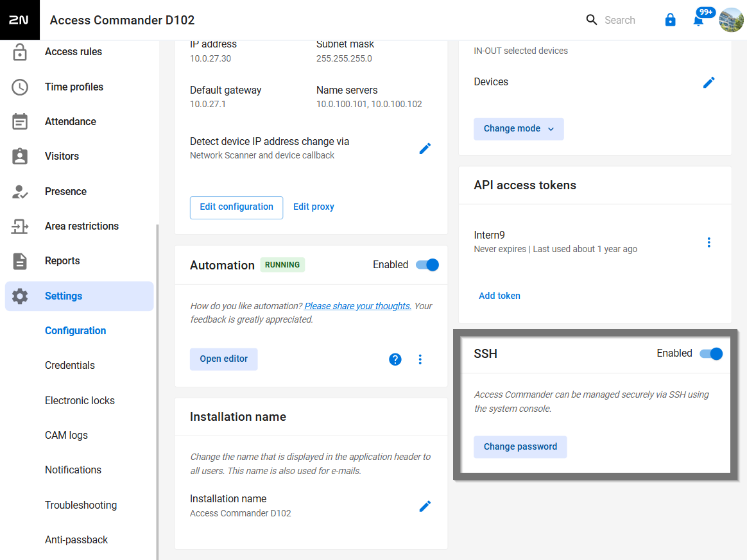Click the 2N logo in header
747x560 pixels.
coord(19,19)
